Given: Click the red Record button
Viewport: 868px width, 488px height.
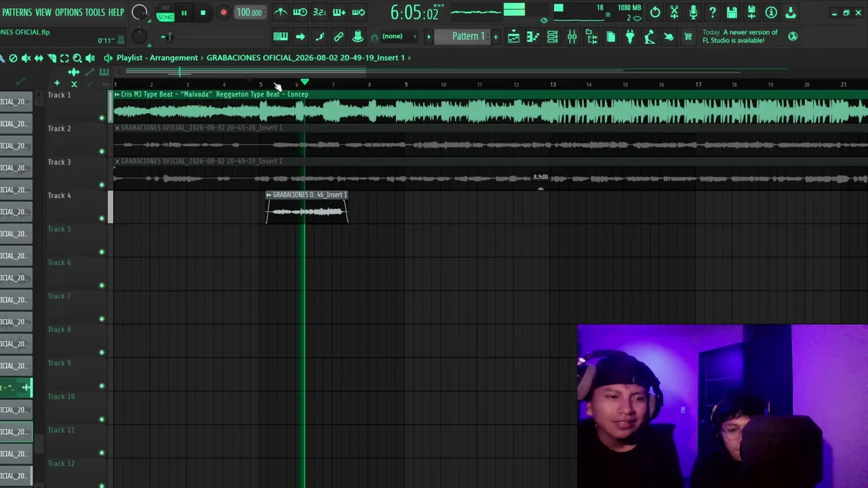Looking at the screenshot, I should tap(223, 13).
